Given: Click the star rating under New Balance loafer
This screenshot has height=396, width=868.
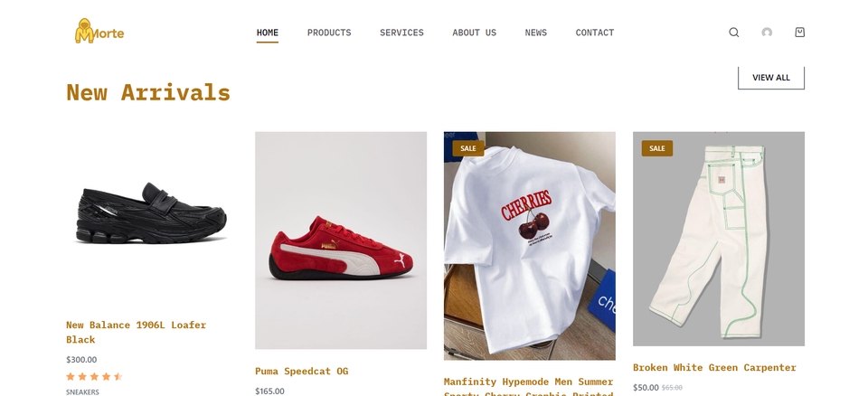Looking at the screenshot, I should click(x=94, y=377).
